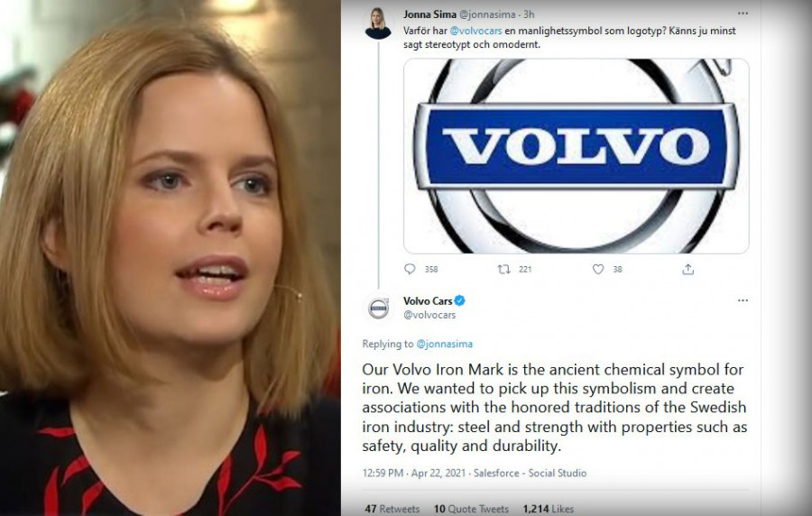This screenshot has width=812, height=516.
Task: Click the @jonnasima link in Replying to
Action: point(444,344)
